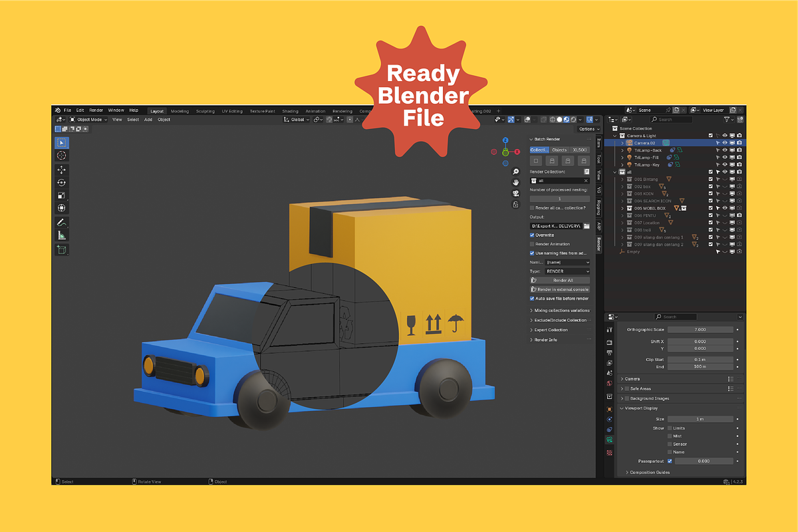This screenshot has height=532, width=798.
Task: Select the Objects batch render mode button
Action: 560,150
